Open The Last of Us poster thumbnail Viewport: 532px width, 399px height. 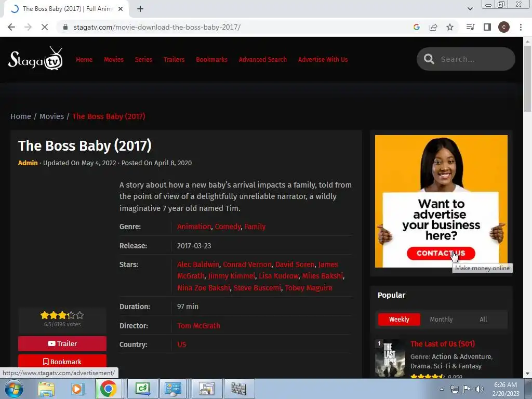(390, 358)
